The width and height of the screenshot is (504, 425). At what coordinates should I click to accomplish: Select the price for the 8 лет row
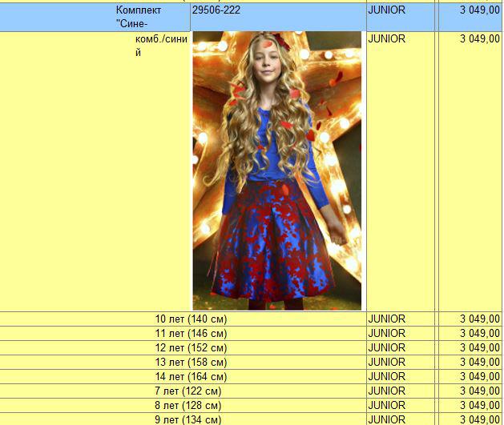click(479, 405)
